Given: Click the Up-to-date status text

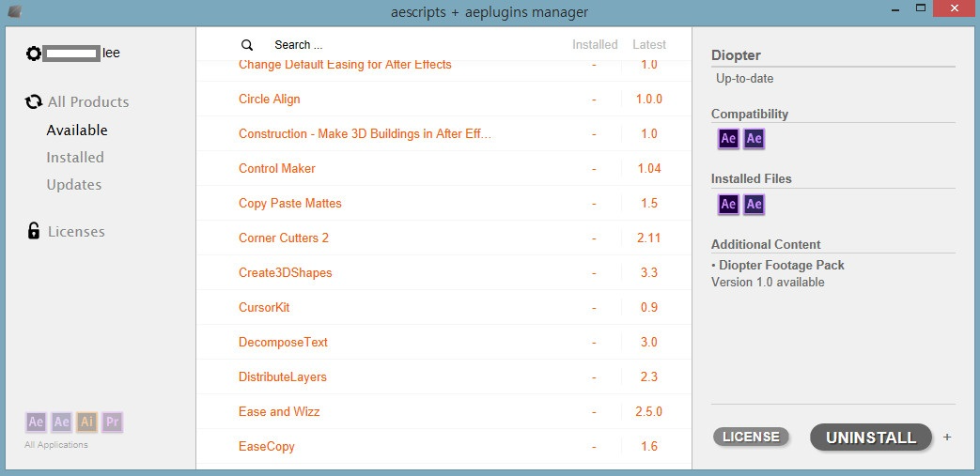Looking at the screenshot, I should pos(744,79).
